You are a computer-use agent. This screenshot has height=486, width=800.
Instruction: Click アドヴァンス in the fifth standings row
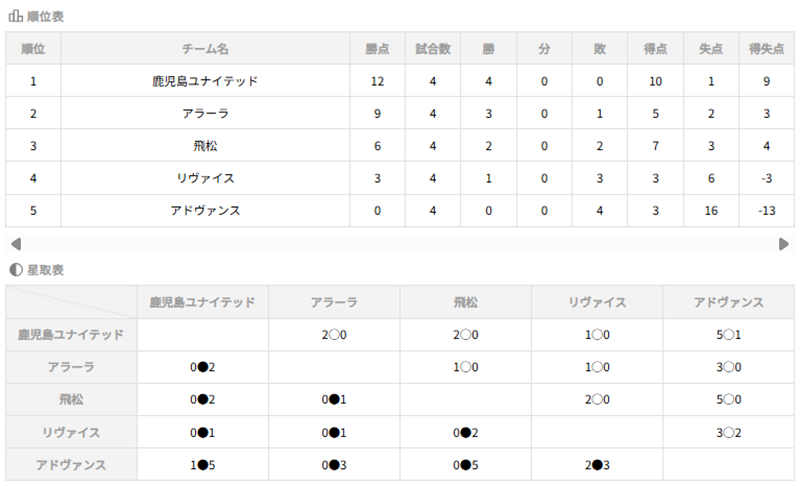click(205, 211)
